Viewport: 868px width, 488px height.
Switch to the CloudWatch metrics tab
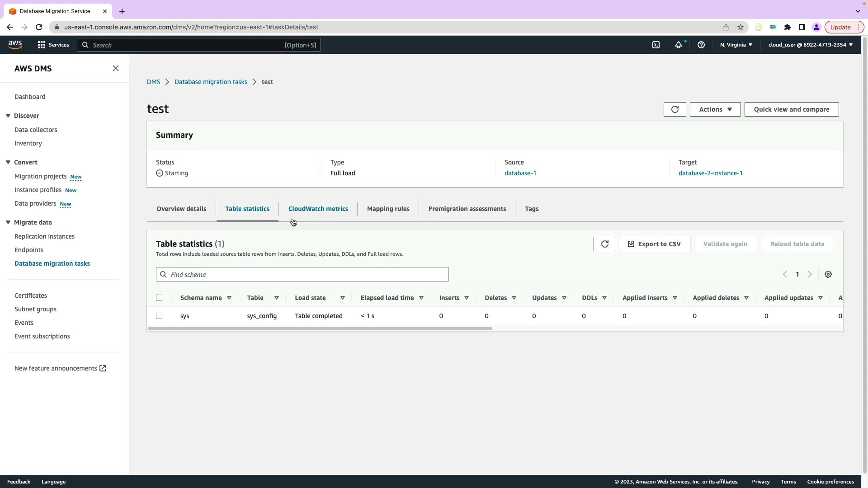click(318, 209)
